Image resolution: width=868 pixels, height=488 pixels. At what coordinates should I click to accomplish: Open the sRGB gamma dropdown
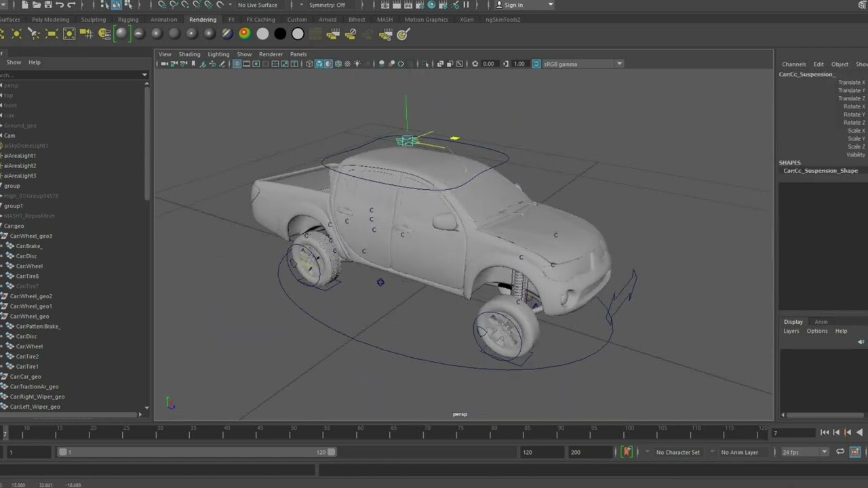pos(618,64)
